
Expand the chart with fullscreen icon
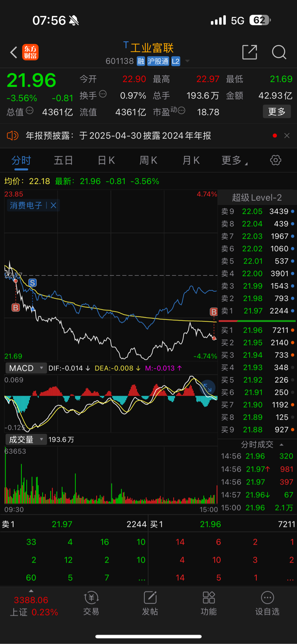pos(208,388)
